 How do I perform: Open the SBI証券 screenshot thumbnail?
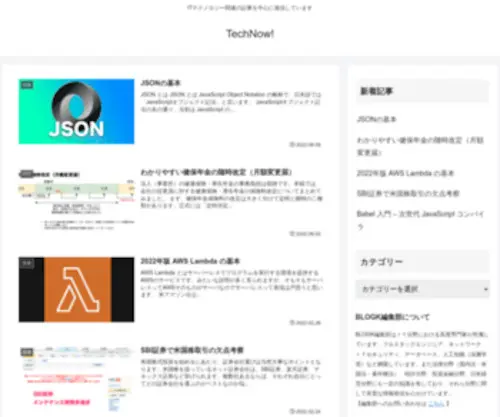76,378
